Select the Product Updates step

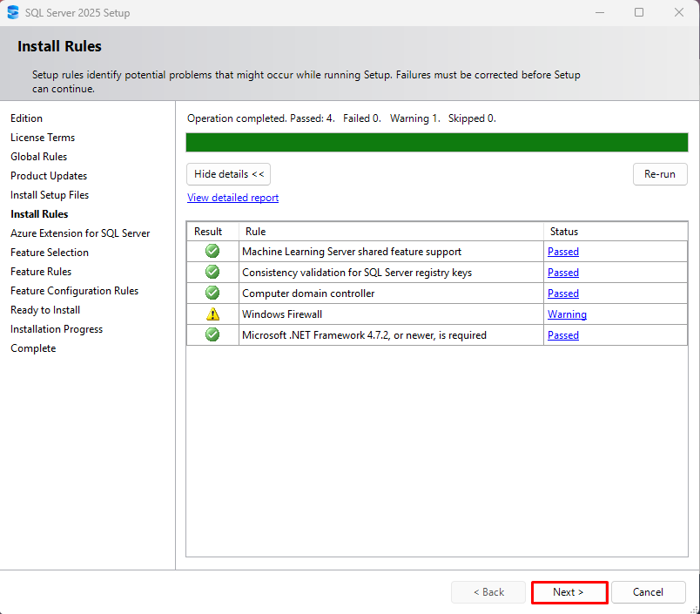pos(49,176)
